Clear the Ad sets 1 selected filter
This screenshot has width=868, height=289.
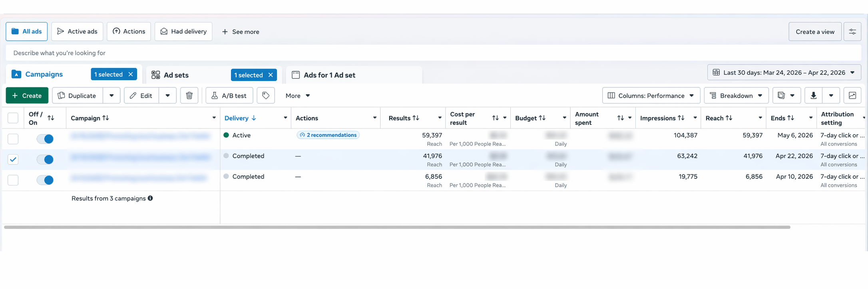(271, 75)
